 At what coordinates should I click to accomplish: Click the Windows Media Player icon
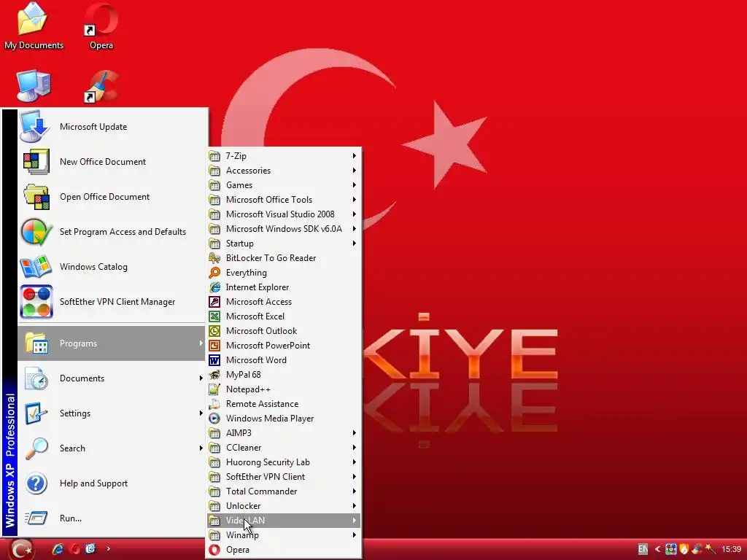pos(215,418)
